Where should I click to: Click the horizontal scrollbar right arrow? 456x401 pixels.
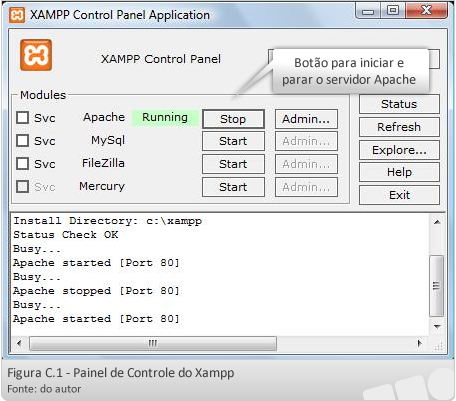point(419,343)
